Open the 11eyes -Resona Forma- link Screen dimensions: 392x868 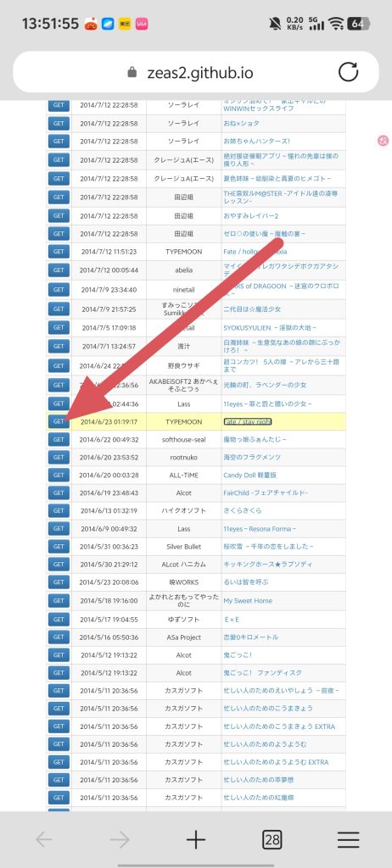[x=260, y=529]
